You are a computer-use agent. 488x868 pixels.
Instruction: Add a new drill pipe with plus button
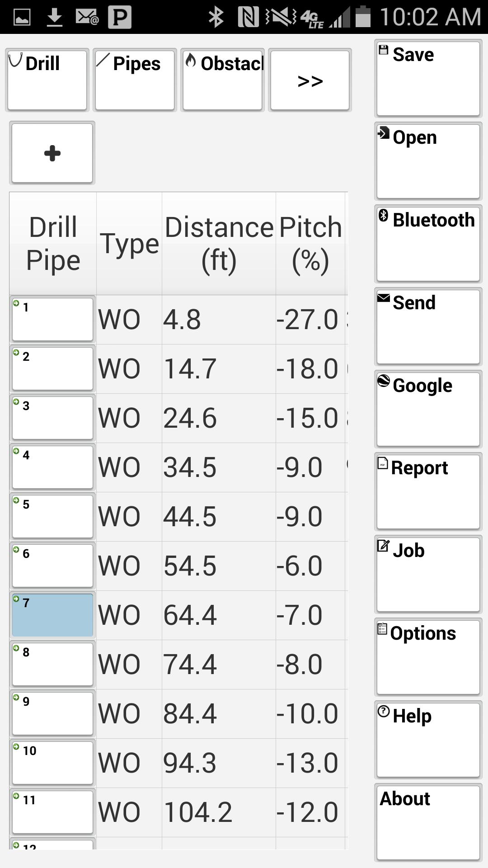(52, 153)
